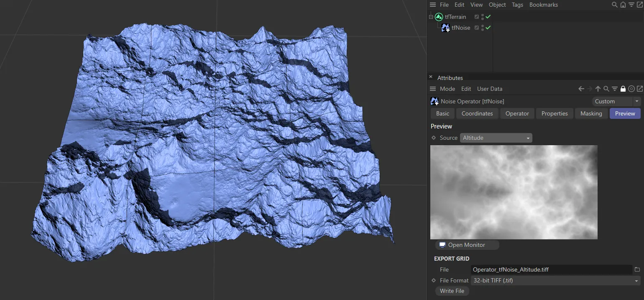
Task: Toggle the green checkmark for tfTerrain
Action: [488, 17]
